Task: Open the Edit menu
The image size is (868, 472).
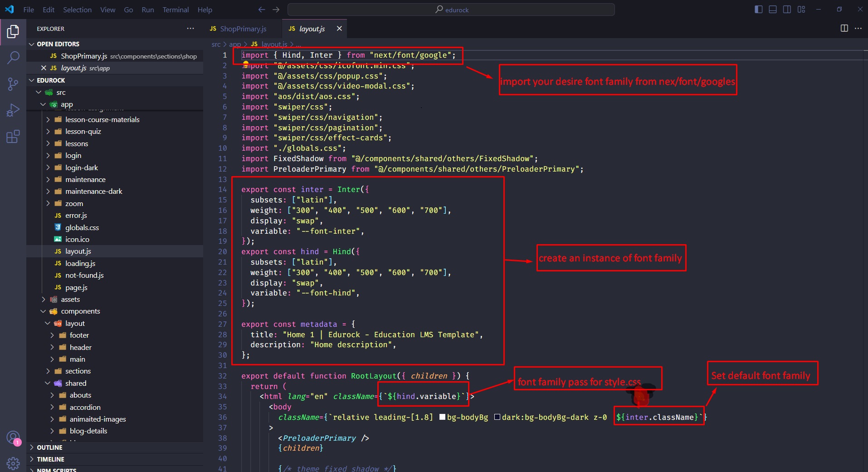Action: (x=49, y=10)
